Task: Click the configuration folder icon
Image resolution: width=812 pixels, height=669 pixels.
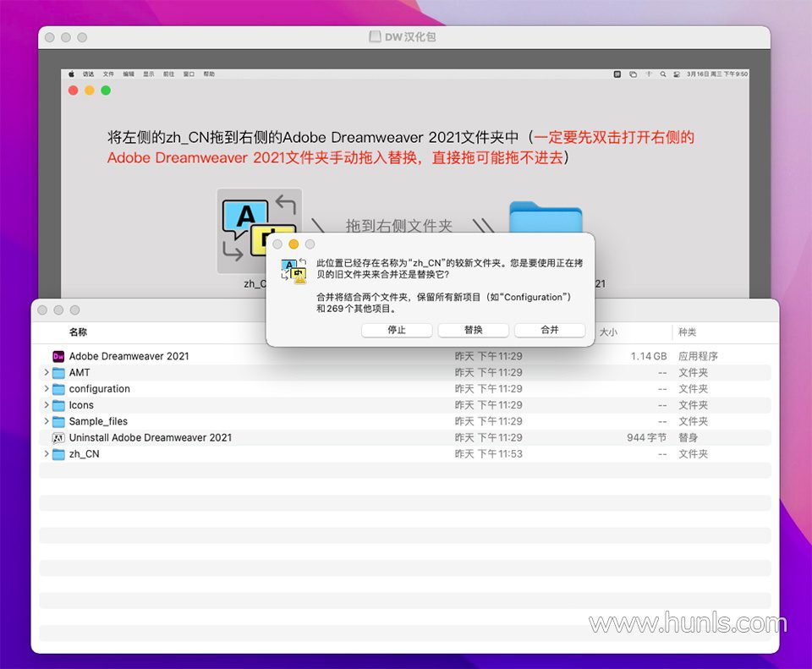Action: pos(58,389)
